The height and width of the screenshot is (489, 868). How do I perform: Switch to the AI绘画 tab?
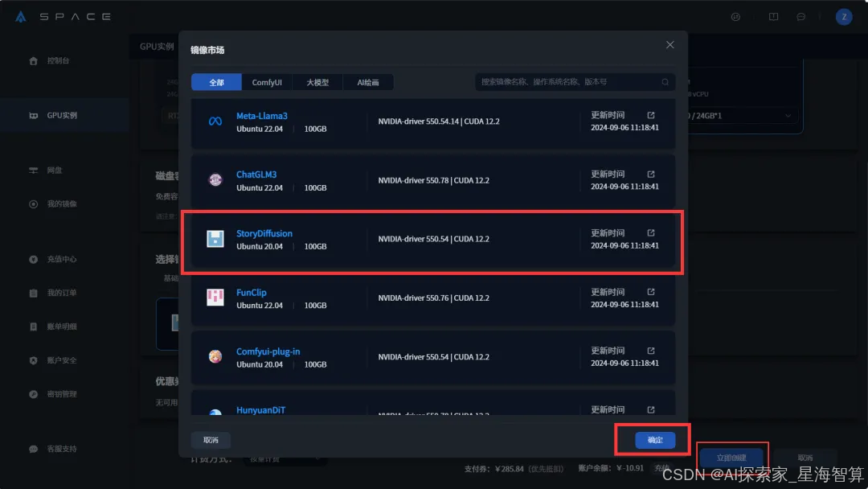click(368, 82)
